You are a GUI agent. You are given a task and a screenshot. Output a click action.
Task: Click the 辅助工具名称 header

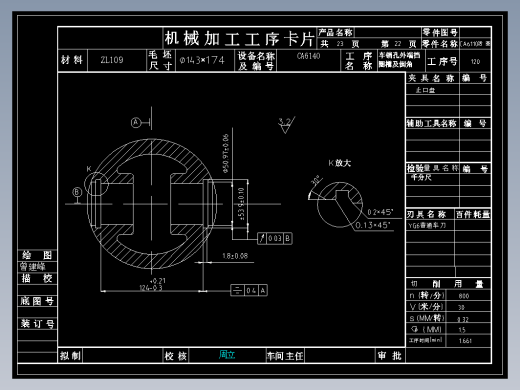pos(431,124)
